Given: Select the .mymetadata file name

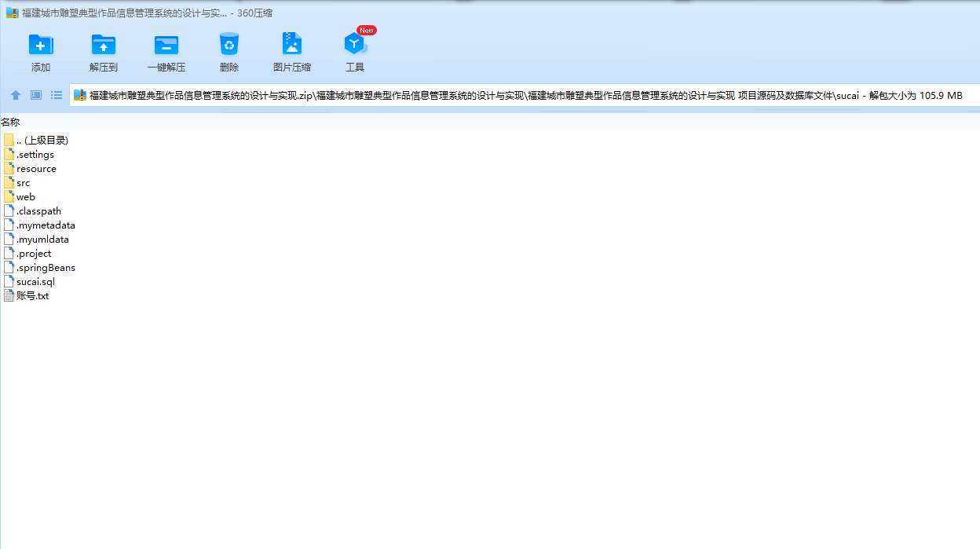Looking at the screenshot, I should [46, 225].
